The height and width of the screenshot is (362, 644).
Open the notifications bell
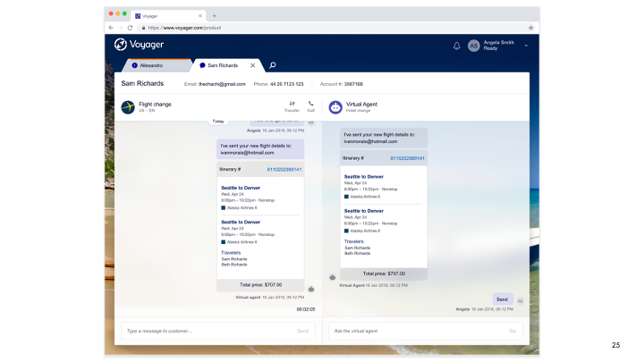point(456,46)
